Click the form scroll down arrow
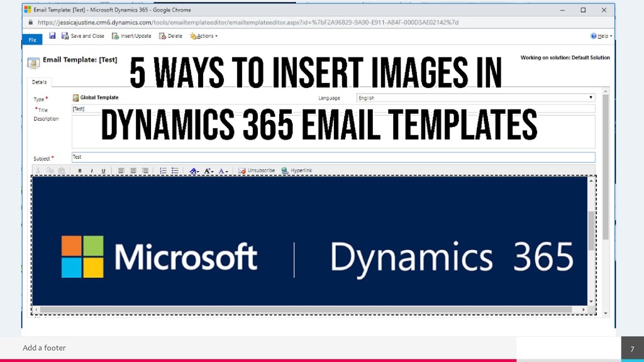This screenshot has width=644, height=362. (606, 314)
